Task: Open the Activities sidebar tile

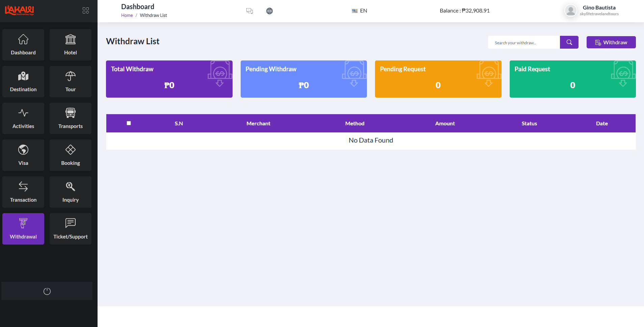Action: (x=23, y=118)
